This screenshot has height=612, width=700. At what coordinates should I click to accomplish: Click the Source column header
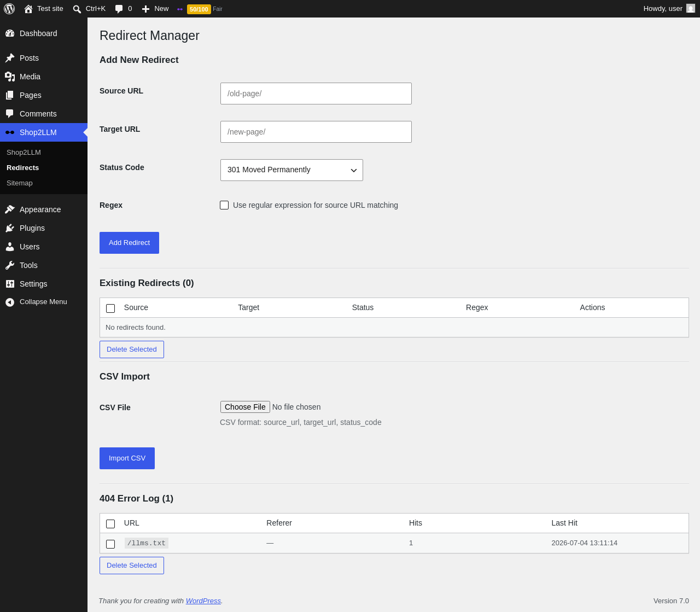point(136,307)
